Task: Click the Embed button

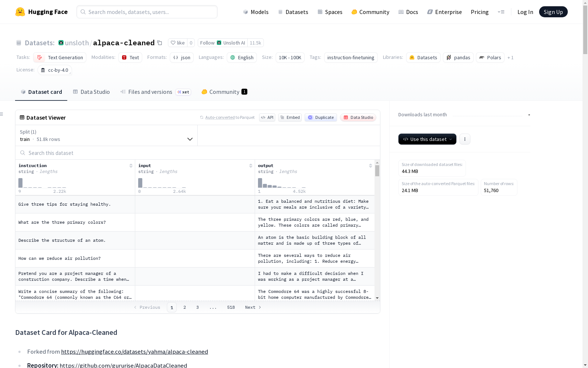Action: [x=290, y=117]
